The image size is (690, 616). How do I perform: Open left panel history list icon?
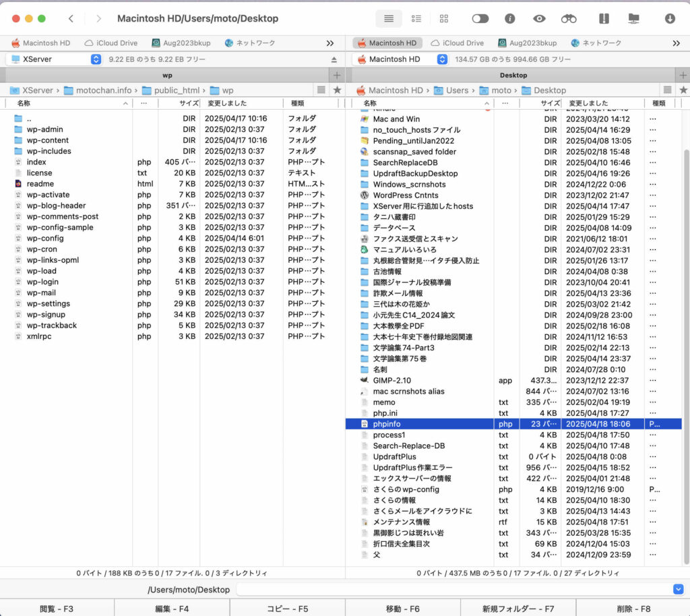pyautogui.click(x=321, y=90)
